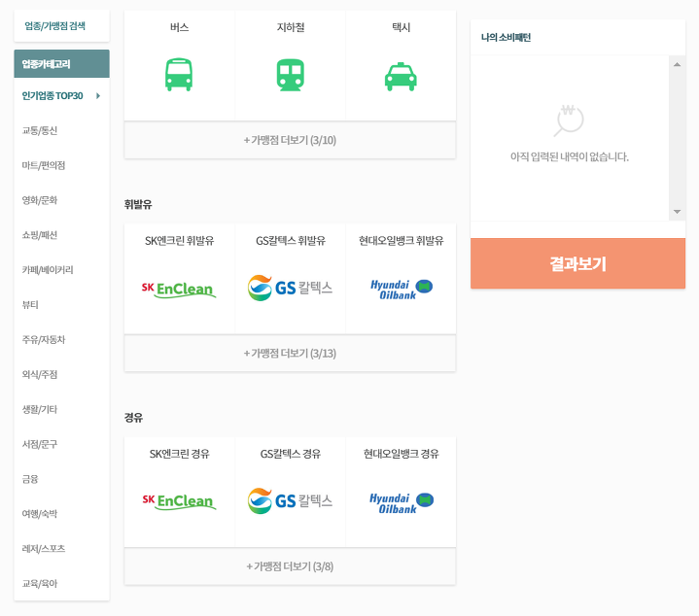Screen dimensions: 699x616
Task: Expand 가맹점 더보기 (3/13) for 휘발유
Action: (x=290, y=353)
